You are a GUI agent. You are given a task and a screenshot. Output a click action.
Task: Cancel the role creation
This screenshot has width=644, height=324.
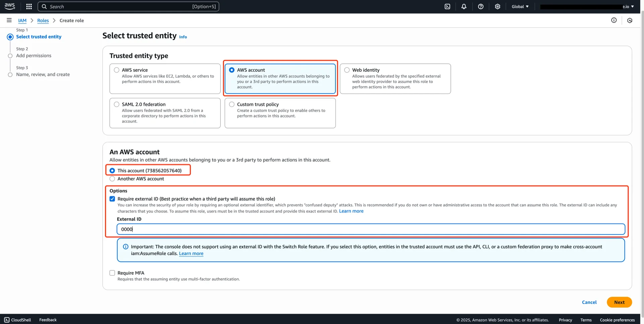click(x=589, y=302)
